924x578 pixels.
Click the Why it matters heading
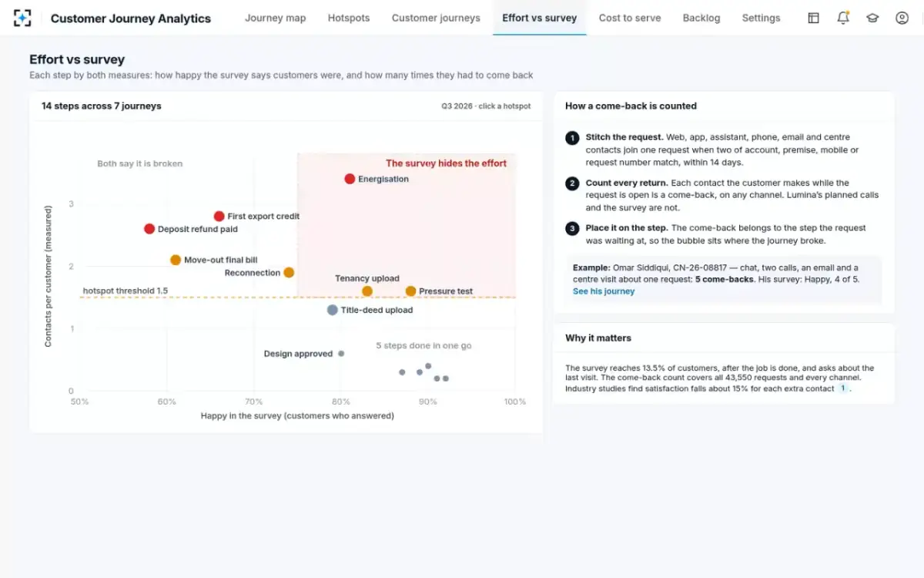click(598, 338)
